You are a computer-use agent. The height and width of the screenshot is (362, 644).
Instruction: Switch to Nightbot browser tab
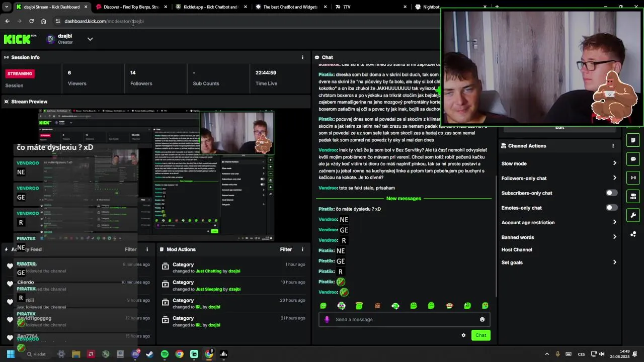(x=450, y=7)
